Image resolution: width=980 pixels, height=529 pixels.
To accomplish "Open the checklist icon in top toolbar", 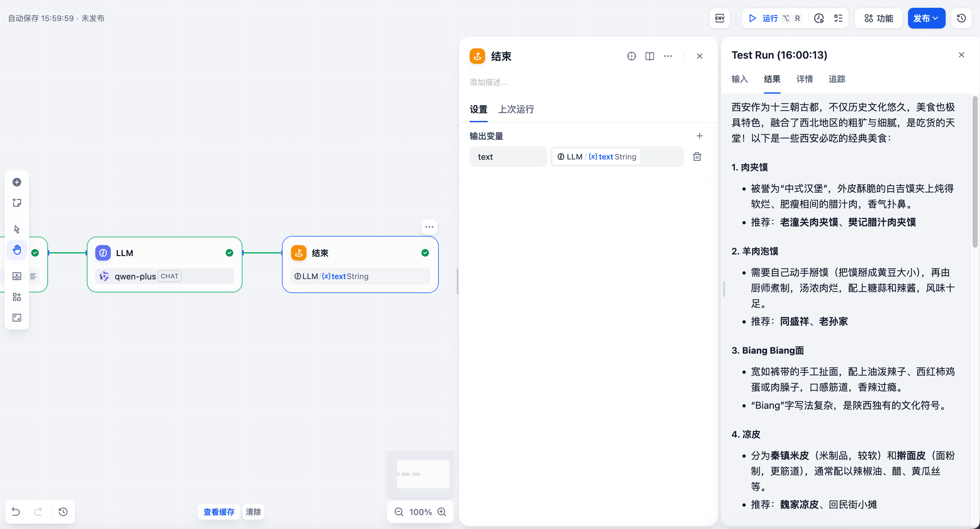I will [x=838, y=18].
